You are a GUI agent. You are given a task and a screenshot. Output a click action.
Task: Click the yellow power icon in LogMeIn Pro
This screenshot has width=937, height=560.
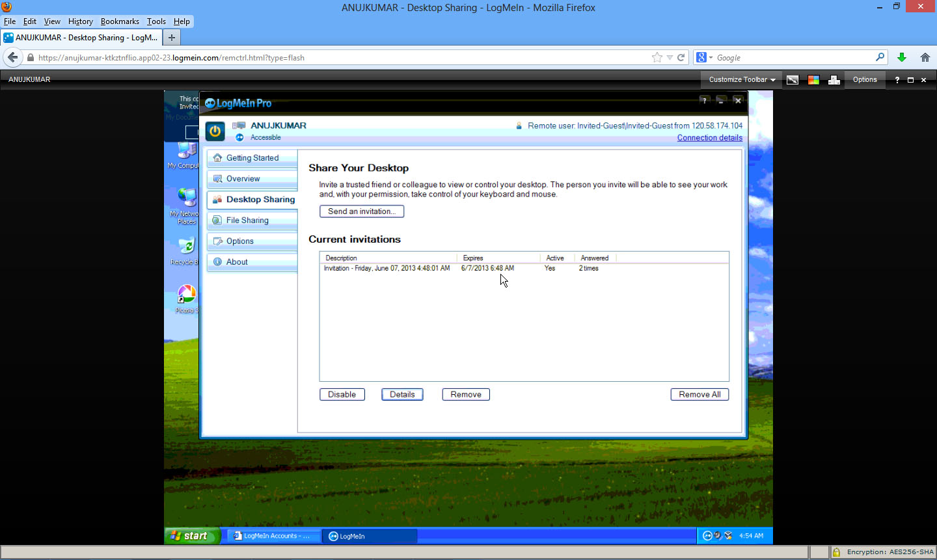(215, 131)
